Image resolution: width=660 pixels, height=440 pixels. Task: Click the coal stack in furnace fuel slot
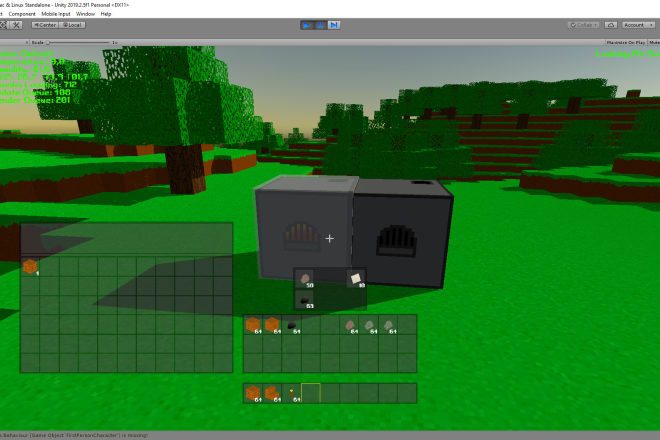coord(305,300)
